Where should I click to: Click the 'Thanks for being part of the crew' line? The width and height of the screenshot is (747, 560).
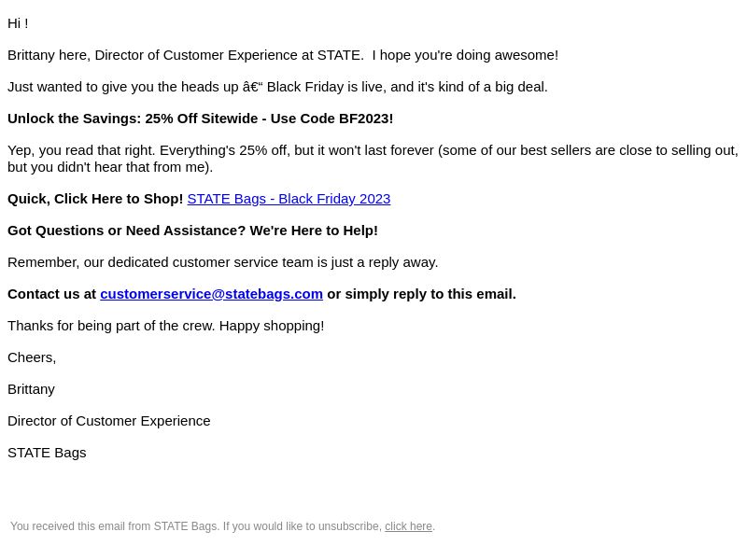pyautogui.click(x=166, y=326)
